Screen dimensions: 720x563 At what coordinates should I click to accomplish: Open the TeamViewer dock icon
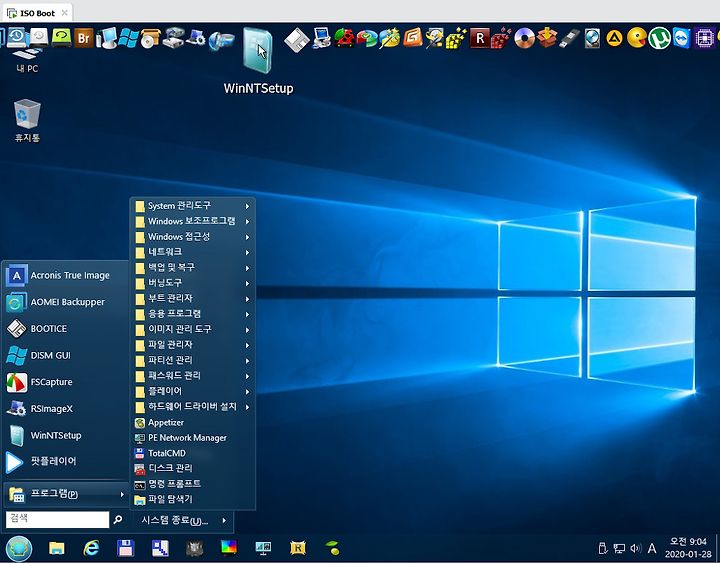pos(681,38)
